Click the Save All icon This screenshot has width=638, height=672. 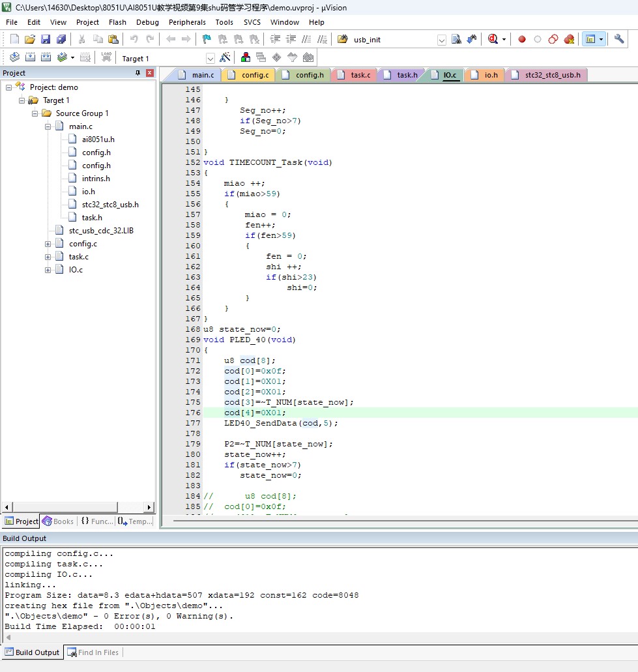point(61,39)
